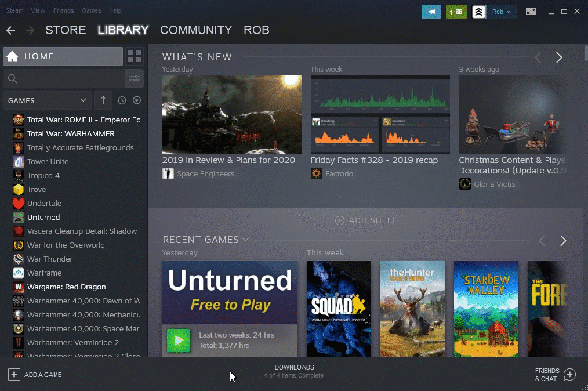588x391 pixels.
Task: Click the Rob profile avatar
Action: (478, 12)
